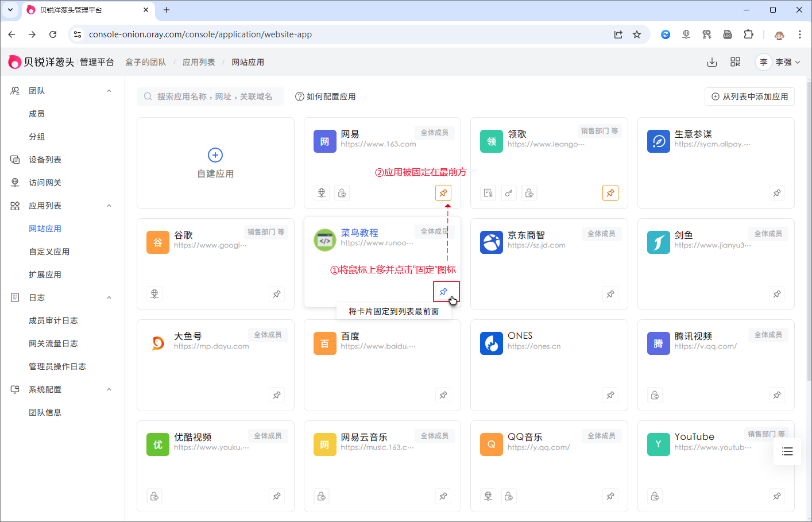
Task: Click the browser bookmark star icon
Action: click(637, 34)
